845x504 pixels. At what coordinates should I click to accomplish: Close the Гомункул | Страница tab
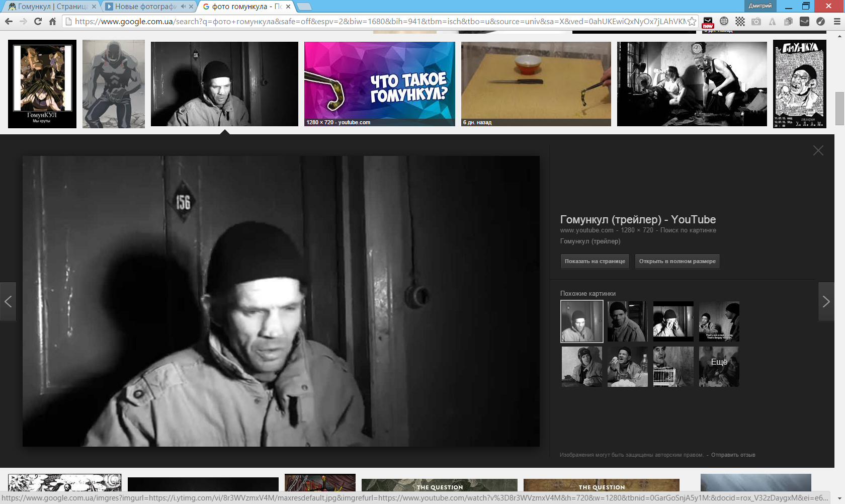pos(94,7)
